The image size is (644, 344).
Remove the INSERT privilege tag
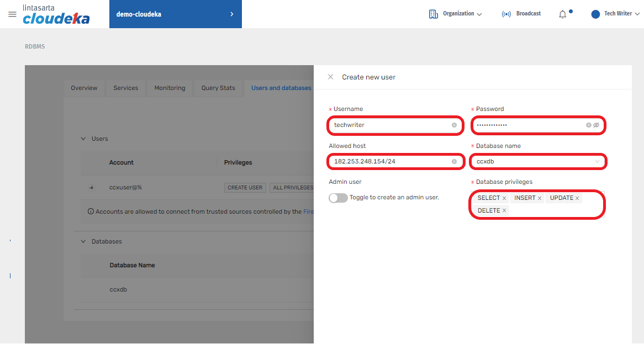click(x=540, y=198)
